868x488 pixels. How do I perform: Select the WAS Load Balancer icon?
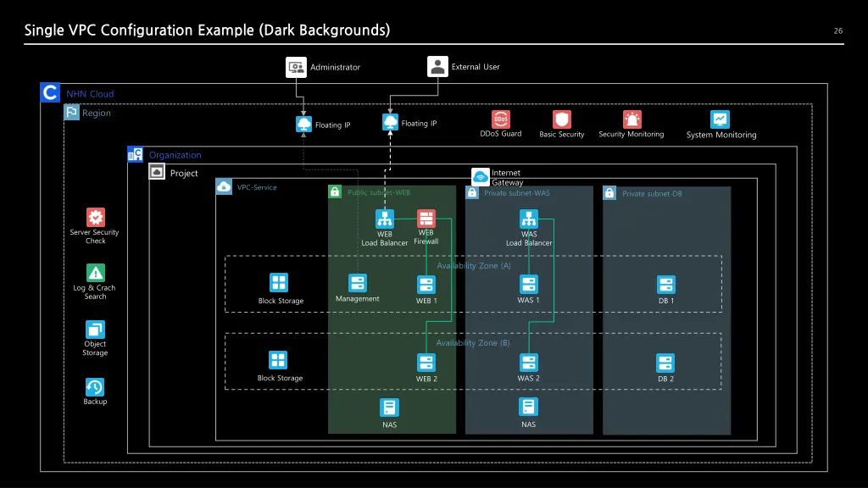pos(529,219)
